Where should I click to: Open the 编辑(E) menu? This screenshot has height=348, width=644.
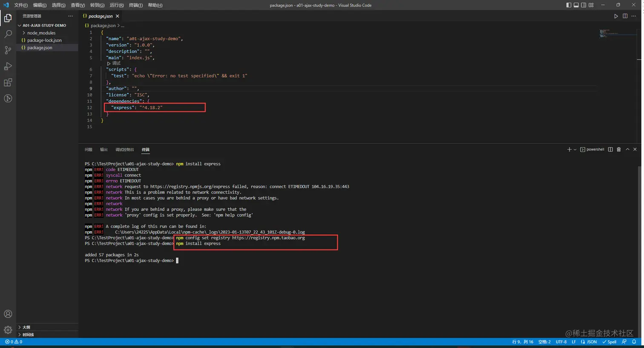[x=40, y=5]
